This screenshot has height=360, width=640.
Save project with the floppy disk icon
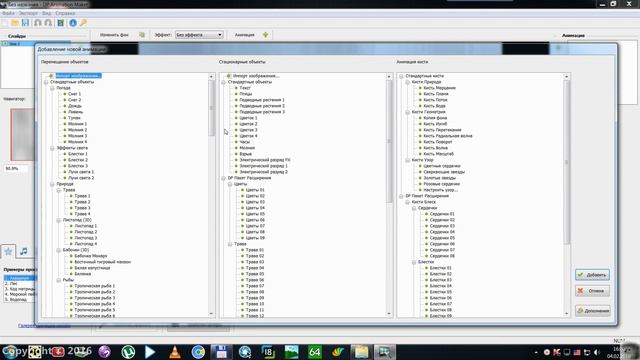click(x=25, y=23)
